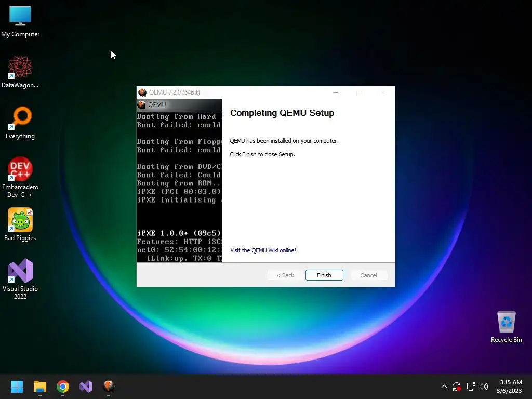The image size is (532, 399).
Task: Select the Embarcadero Dev-C++ desktop shortcut
Action: (20, 177)
